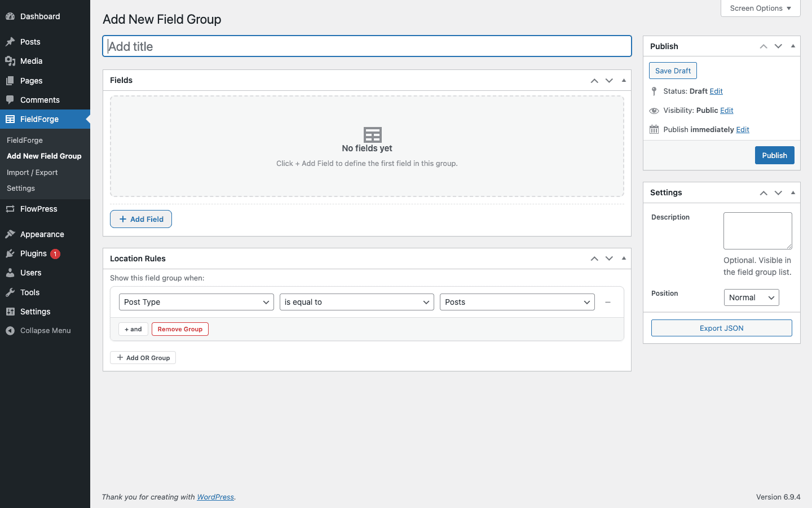Viewport: 812px width, 508px height.
Task: Open the Appearance menu item
Action: click(x=45, y=234)
